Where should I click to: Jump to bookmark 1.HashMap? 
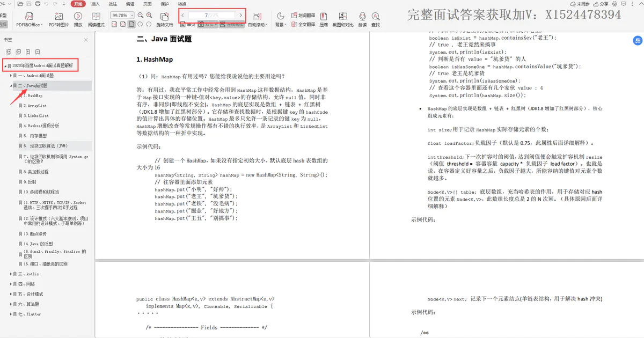[32, 95]
